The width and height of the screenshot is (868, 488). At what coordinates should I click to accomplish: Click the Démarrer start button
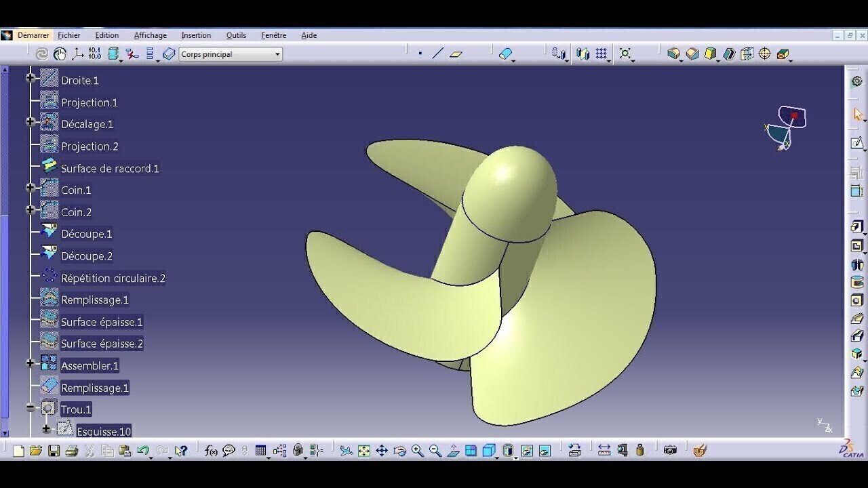coord(33,35)
